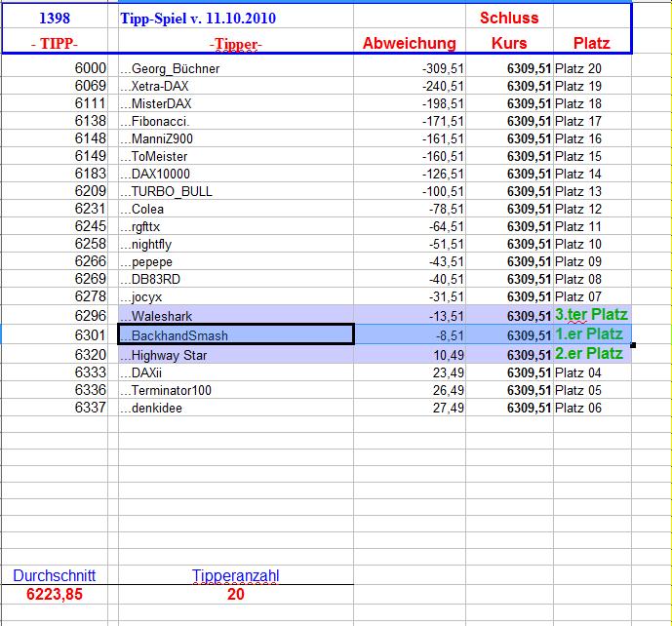Screen dimensions: 672x626
Task: Select the pepepe tipper cell
Action: click(236, 261)
